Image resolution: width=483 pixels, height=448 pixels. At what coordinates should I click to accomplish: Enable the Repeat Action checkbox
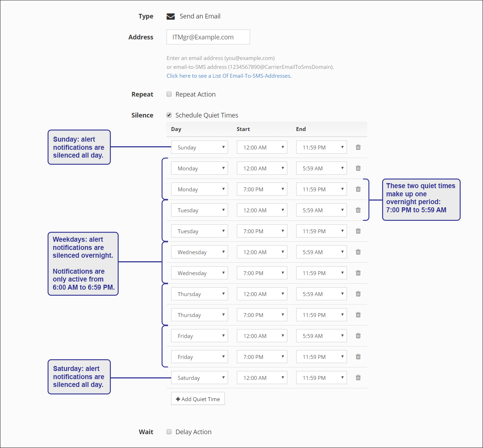pos(169,94)
